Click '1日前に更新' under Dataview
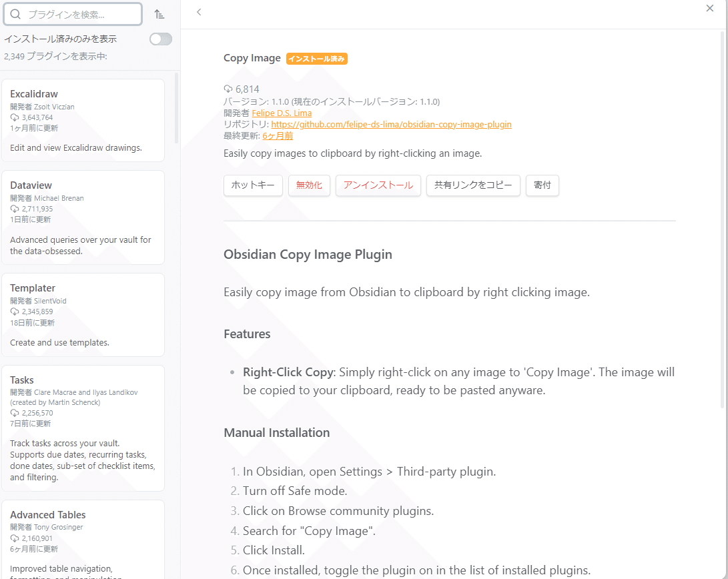The image size is (728, 579). click(x=30, y=219)
